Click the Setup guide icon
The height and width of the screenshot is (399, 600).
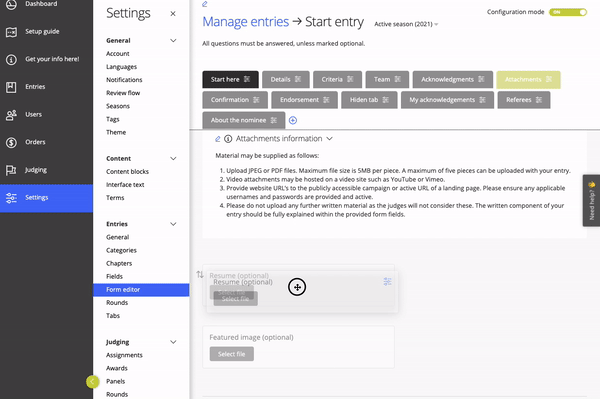coord(11,32)
